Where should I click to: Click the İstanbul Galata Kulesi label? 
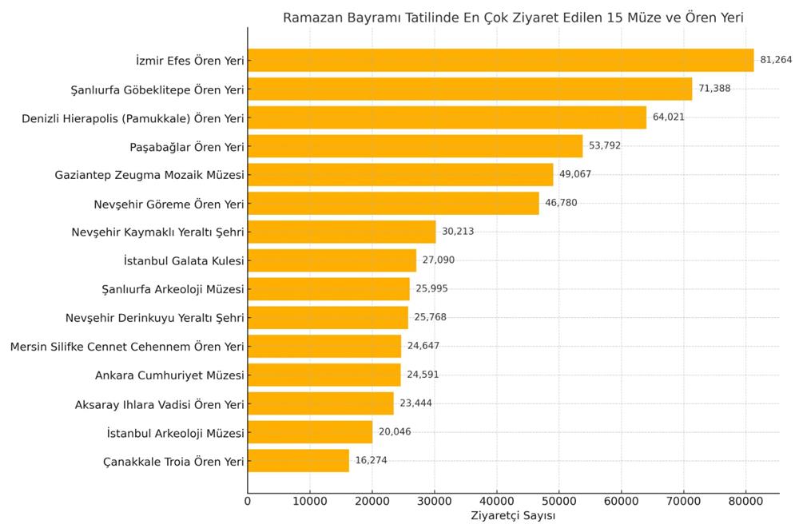pos(184,260)
